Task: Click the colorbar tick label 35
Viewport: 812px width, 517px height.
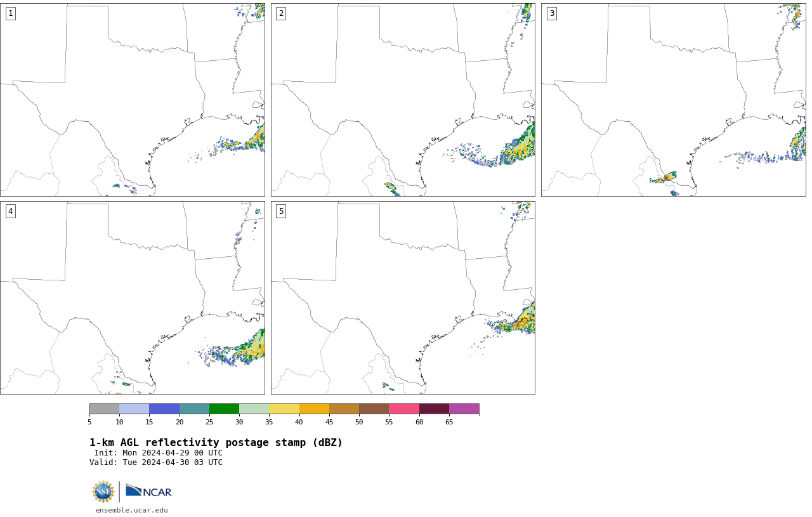Action: pos(269,422)
